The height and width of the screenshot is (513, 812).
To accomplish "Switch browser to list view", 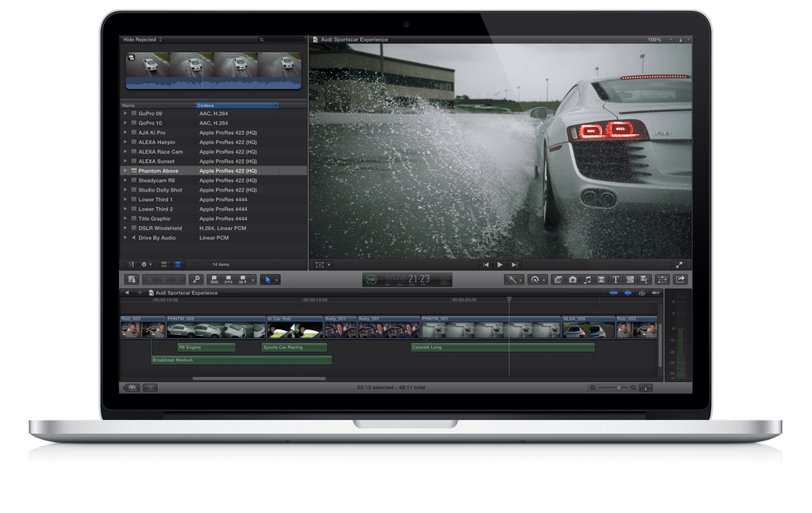I will [177, 265].
